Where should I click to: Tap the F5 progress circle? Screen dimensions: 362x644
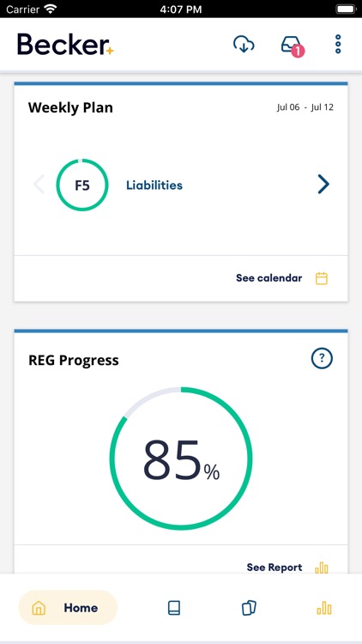point(82,185)
